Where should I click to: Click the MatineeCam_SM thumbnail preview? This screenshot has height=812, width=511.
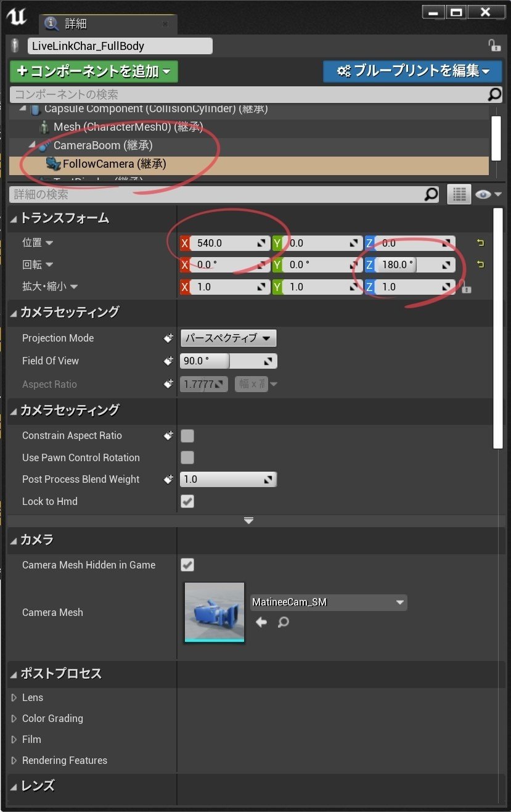point(214,612)
